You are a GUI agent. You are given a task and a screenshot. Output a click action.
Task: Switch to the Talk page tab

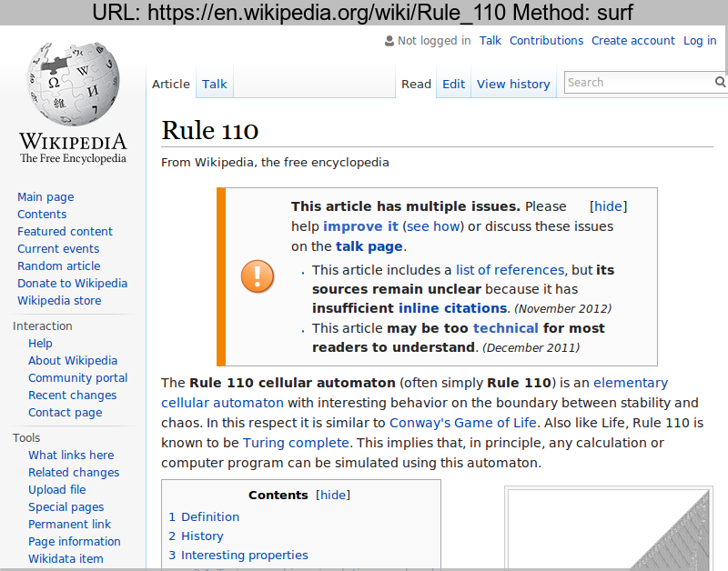tap(214, 84)
